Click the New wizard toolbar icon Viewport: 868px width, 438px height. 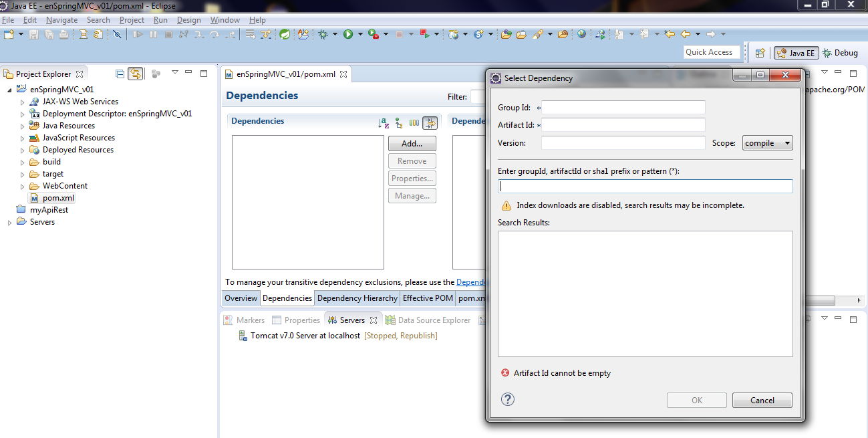coord(9,34)
